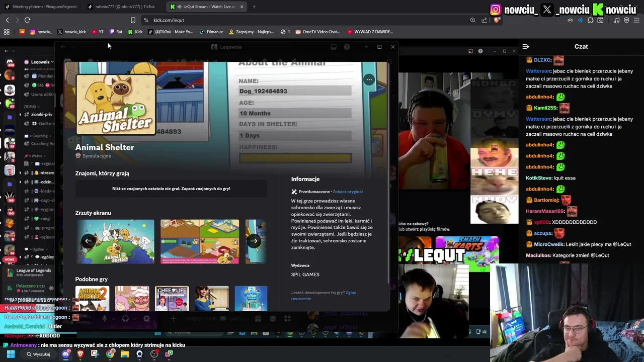The image size is (644, 362).
Task: Open Discord user settings gear
Action: [x=146, y=318]
